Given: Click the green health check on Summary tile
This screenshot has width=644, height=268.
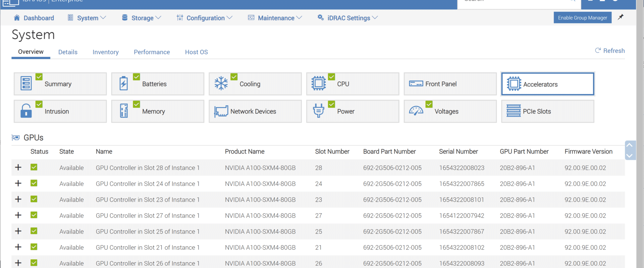Looking at the screenshot, I should [39, 77].
